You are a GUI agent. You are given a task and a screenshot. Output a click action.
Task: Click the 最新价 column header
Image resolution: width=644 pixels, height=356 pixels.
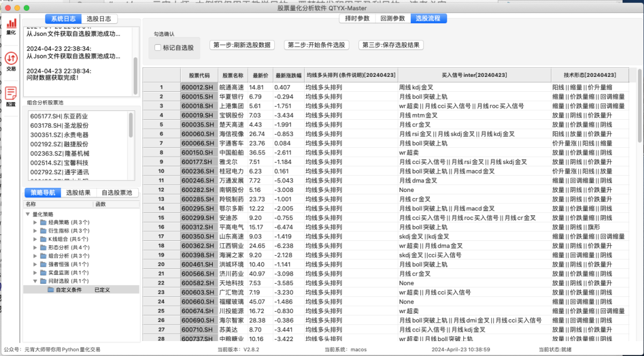click(x=261, y=75)
